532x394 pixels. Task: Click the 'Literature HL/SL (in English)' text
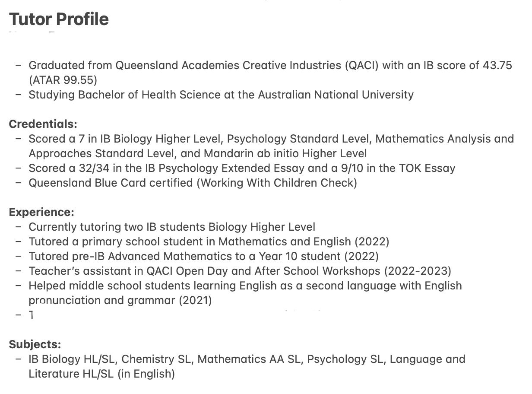click(x=101, y=374)
